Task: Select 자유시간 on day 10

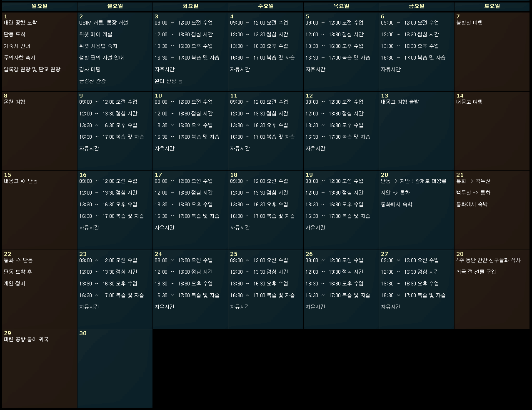Action: click(165, 149)
